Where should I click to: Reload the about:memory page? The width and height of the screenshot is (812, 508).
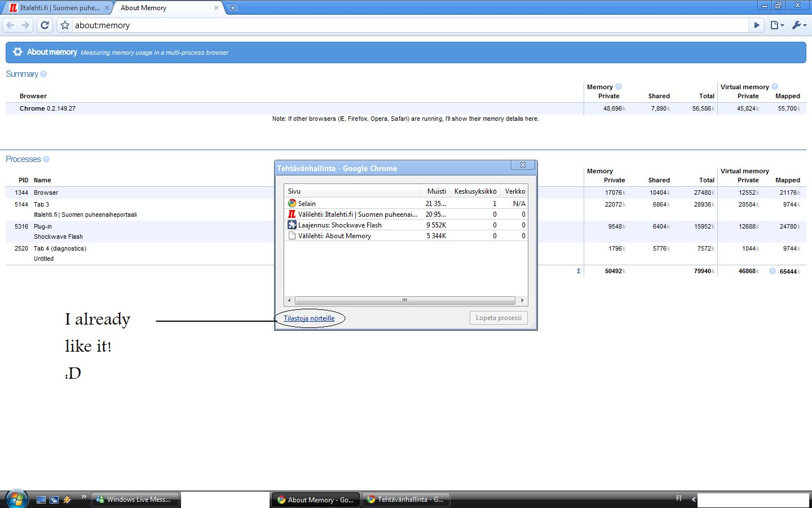coord(45,25)
